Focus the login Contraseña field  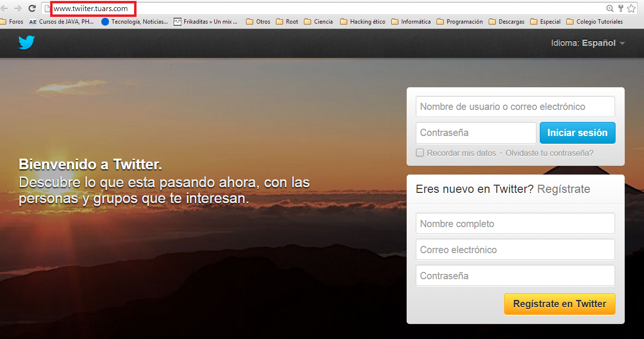tap(476, 133)
